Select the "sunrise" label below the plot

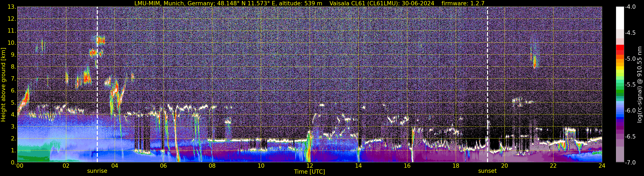point(97,171)
